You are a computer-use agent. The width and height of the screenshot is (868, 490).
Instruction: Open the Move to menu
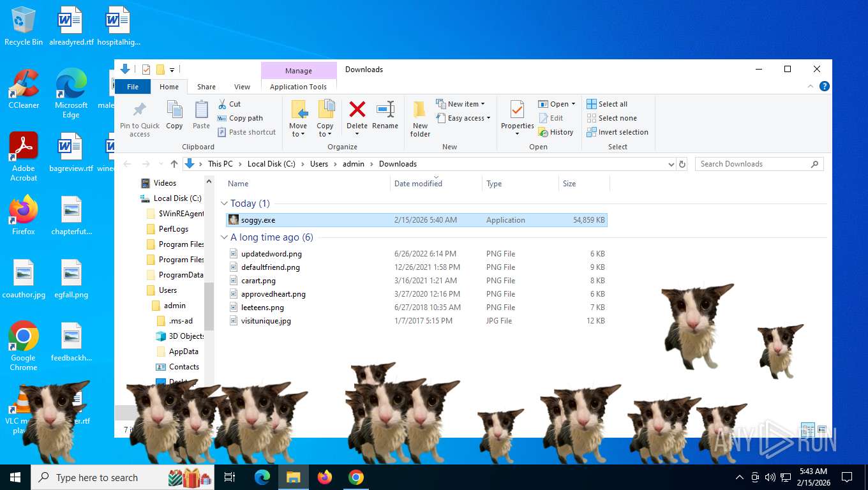pos(298,119)
